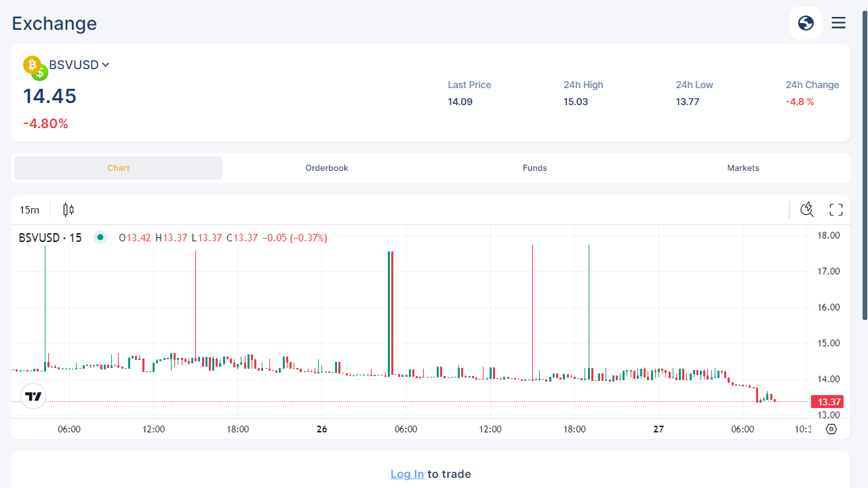Screen dimensions: 868x488
Task: Enter chart fullscreen mode
Action: coord(836,209)
